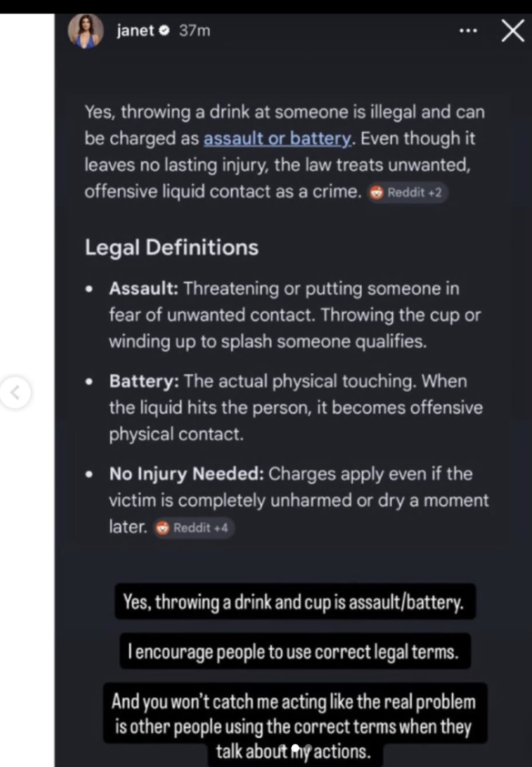Click the bold Battery: term

click(x=145, y=381)
